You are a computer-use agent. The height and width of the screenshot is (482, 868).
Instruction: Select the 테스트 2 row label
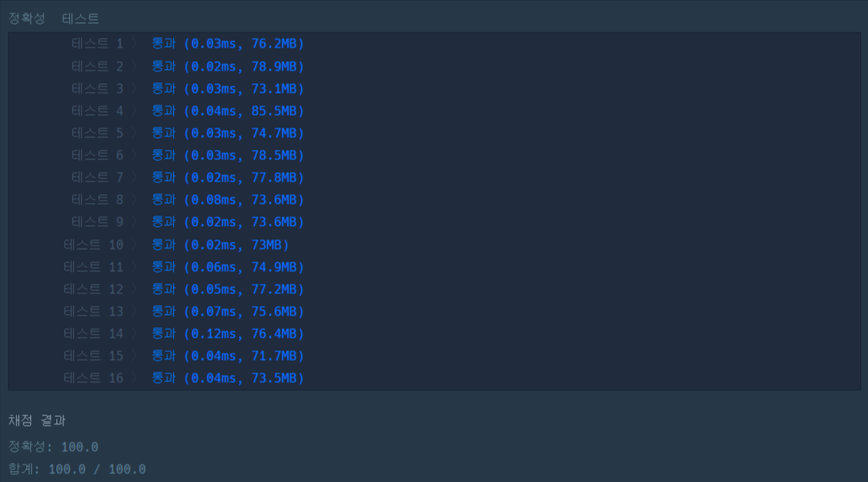98,67
